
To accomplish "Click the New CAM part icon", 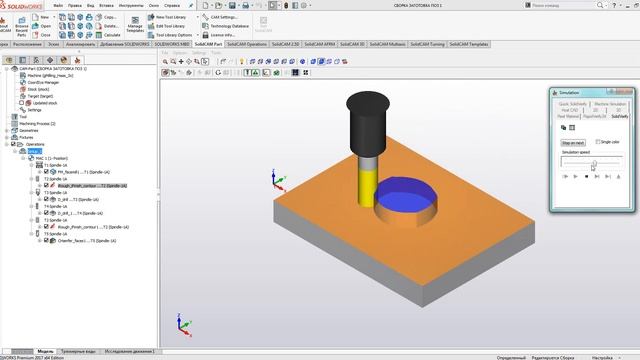I will (36, 17).
